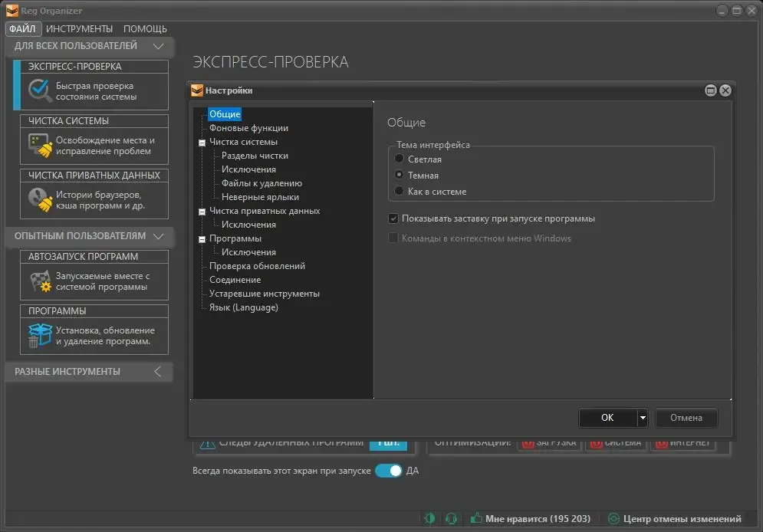Click the programs install box icon

click(40, 336)
